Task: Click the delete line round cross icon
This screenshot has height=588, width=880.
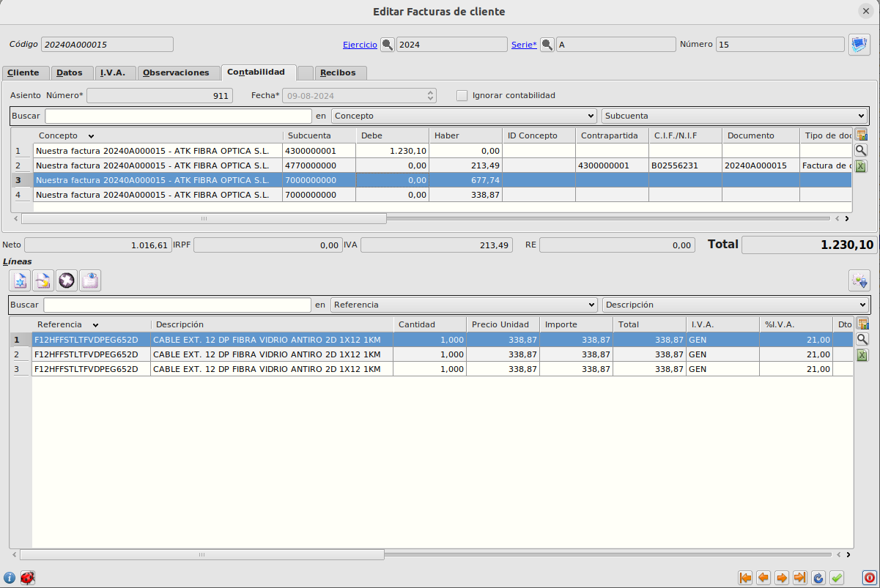Action: tap(67, 280)
